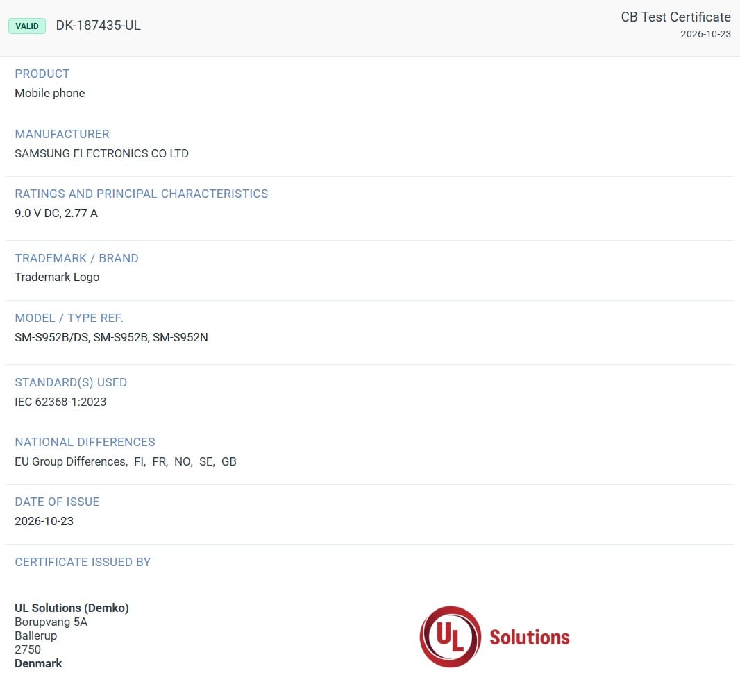Click the EU Group Differences national entry
Viewport: 740px width, 700px height.
pos(72,461)
